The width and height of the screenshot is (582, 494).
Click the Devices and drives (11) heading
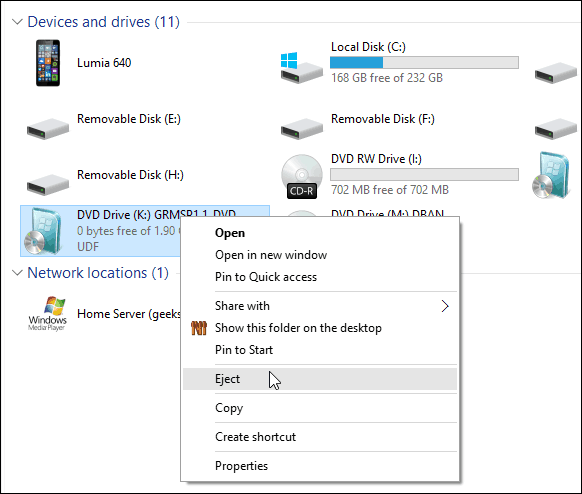point(104,22)
